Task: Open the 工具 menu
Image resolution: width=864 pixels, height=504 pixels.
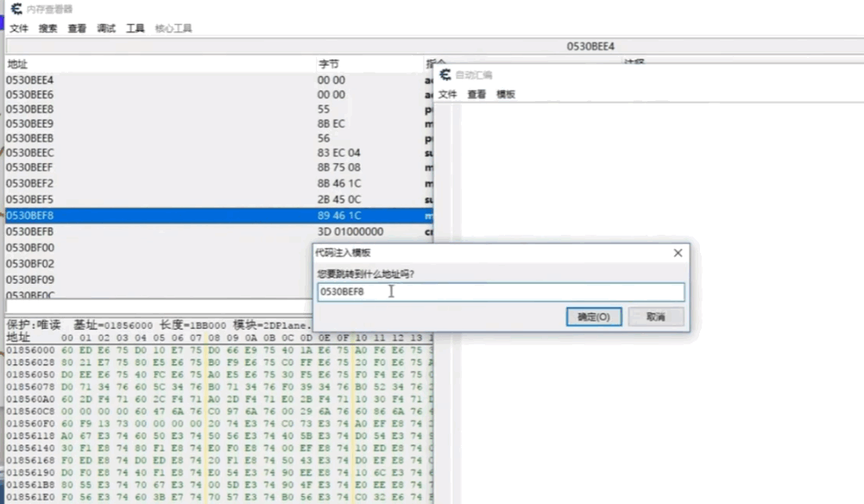Action: click(x=136, y=28)
